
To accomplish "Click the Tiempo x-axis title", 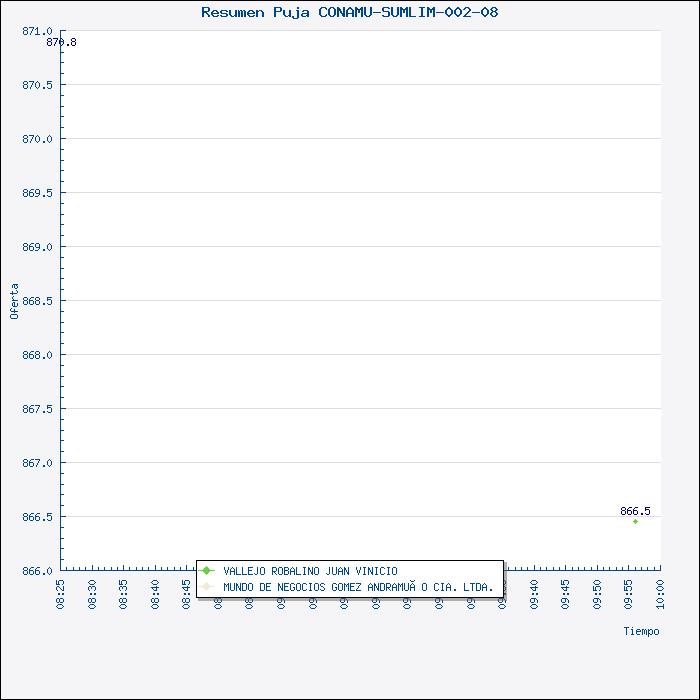I will coord(641,631).
